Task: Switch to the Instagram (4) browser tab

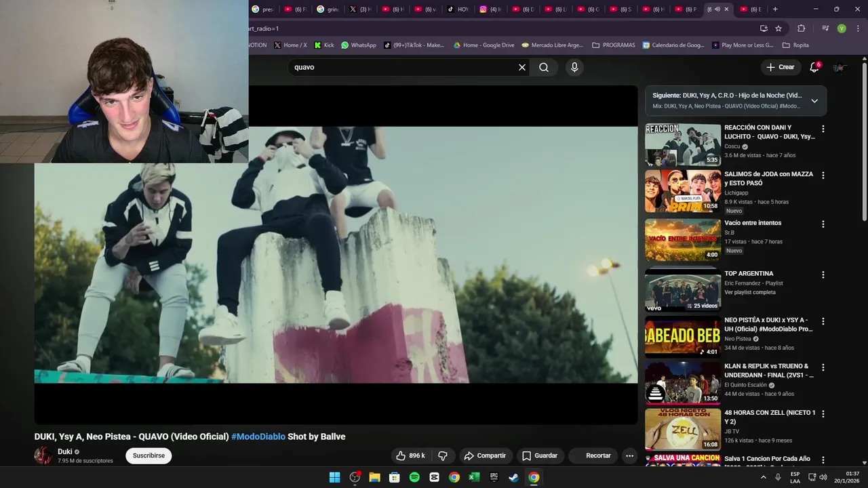Action: [x=491, y=9]
